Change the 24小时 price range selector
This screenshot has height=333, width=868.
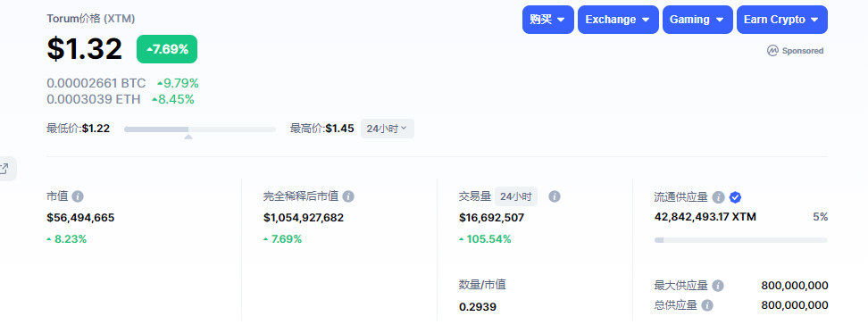(387, 129)
